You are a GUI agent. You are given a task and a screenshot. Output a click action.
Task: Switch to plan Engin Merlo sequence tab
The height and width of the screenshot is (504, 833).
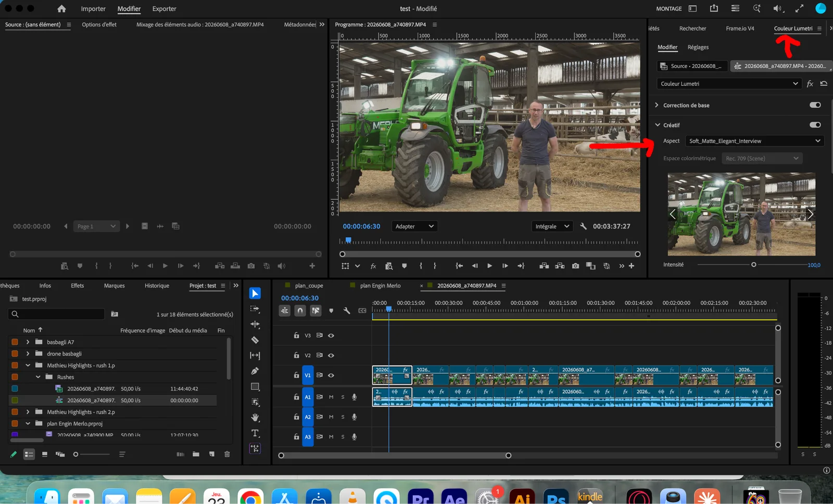coord(381,286)
